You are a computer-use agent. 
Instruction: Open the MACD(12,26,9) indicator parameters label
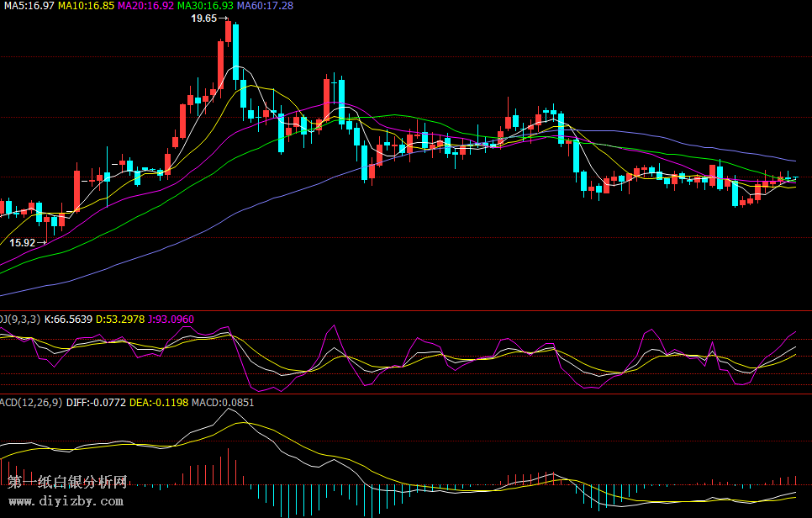[x=29, y=403]
